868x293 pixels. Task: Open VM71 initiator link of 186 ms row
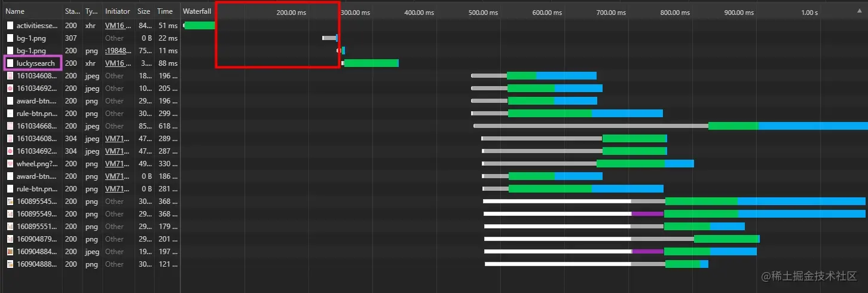117,176
